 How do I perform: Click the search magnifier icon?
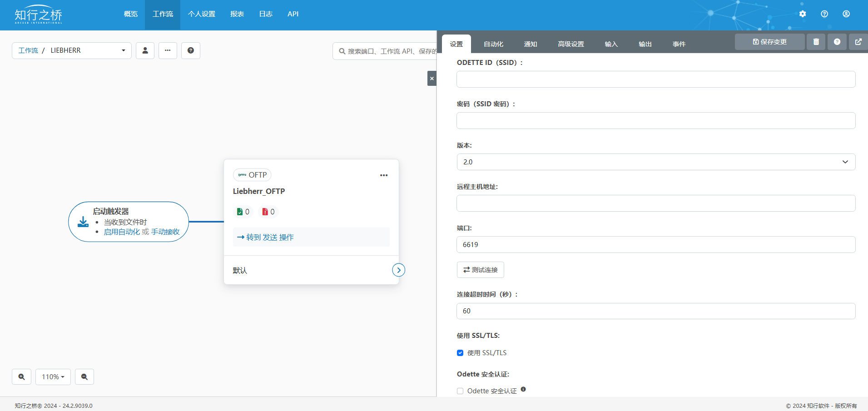coord(342,51)
